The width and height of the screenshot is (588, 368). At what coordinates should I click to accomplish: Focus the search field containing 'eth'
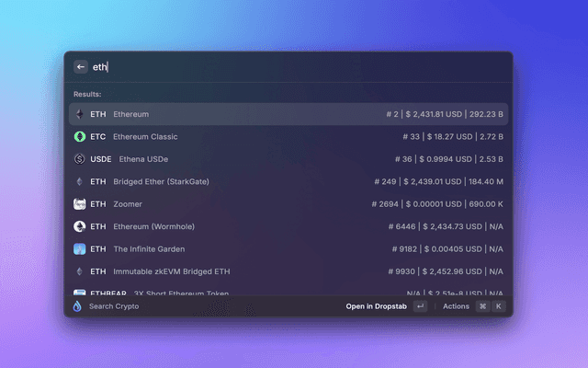click(x=276, y=67)
